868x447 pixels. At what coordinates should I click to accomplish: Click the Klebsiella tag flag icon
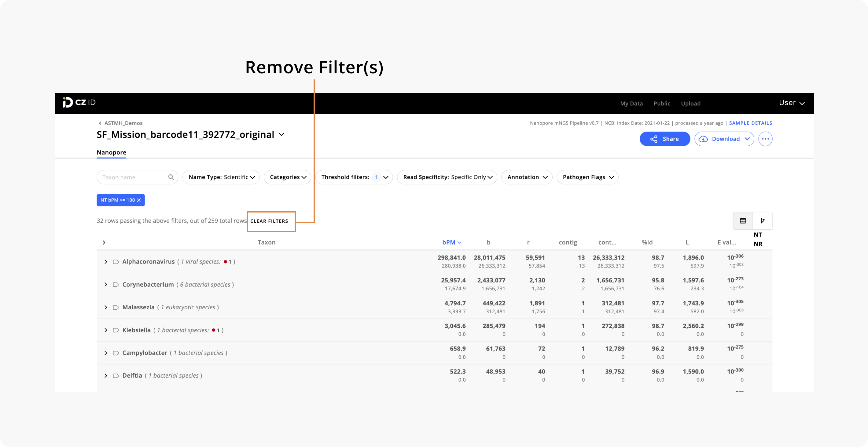(x=116, y=330)
